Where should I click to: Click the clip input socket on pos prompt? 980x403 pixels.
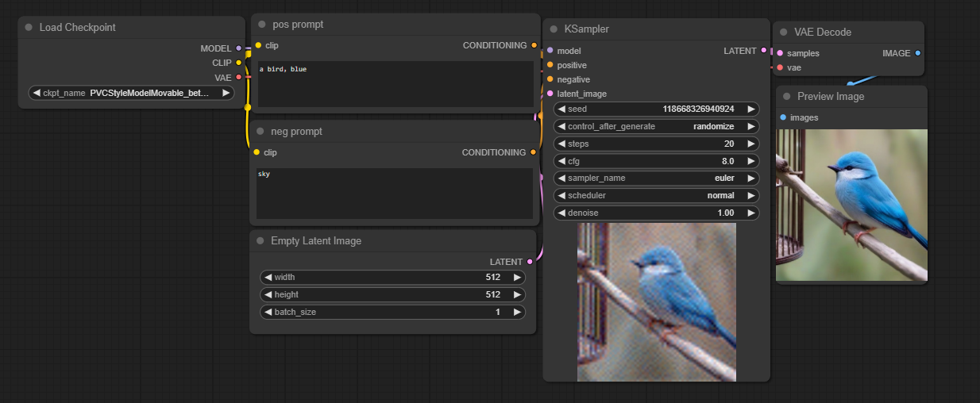pyautogui.click(x=257, y=45)
